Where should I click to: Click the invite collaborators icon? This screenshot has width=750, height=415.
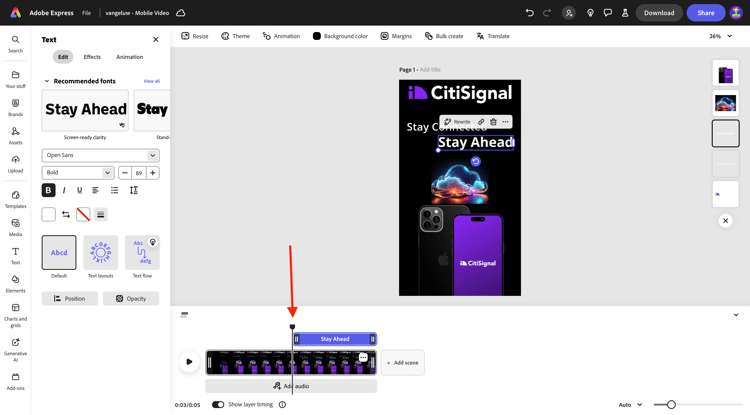pyautogui.click(x=569, y=13)
